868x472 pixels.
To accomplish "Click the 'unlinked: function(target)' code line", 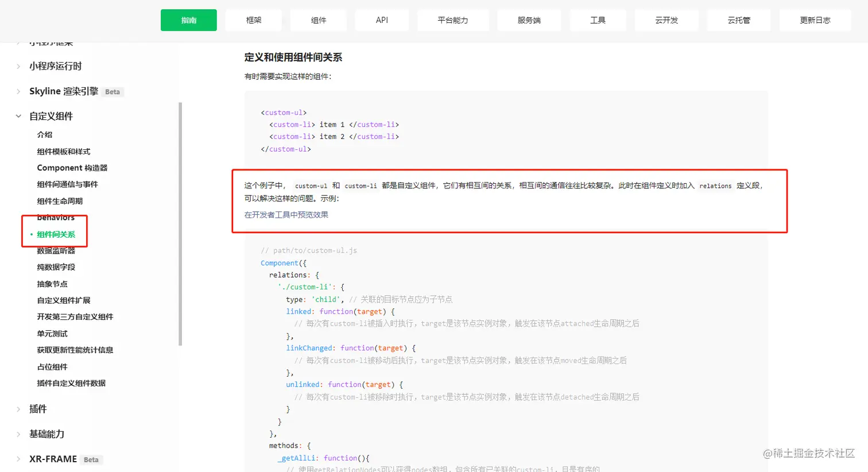I will pos(344,385).
